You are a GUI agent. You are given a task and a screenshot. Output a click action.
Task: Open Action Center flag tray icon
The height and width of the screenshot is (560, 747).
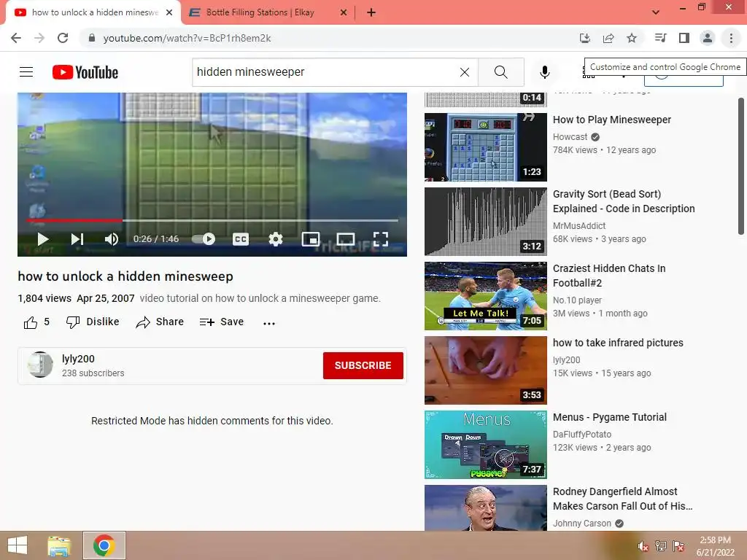[678, 546]
